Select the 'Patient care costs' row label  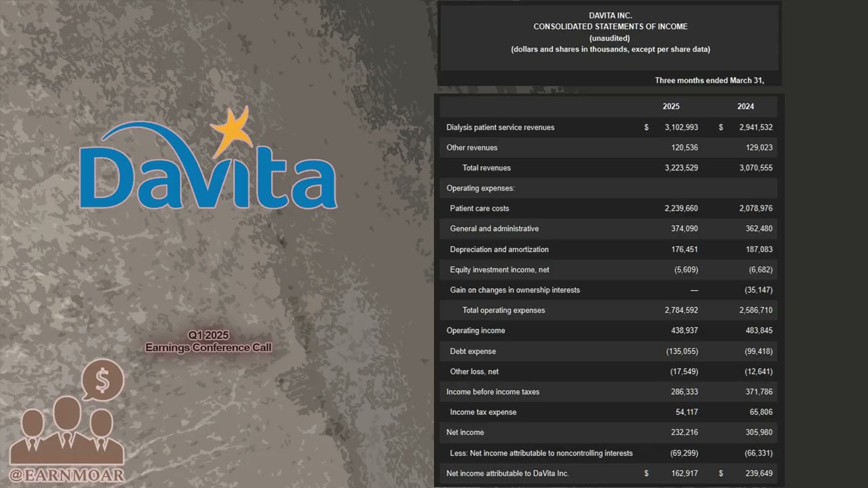479,209
